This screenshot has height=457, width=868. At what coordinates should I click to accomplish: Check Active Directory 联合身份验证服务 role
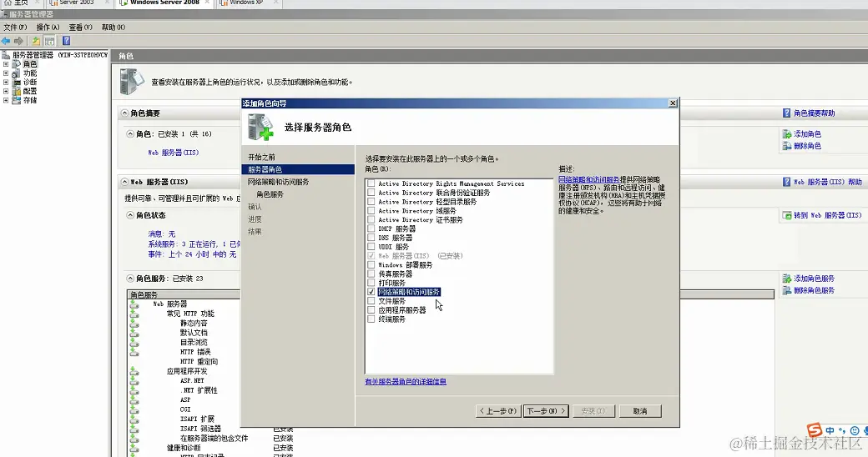[371, 193]
